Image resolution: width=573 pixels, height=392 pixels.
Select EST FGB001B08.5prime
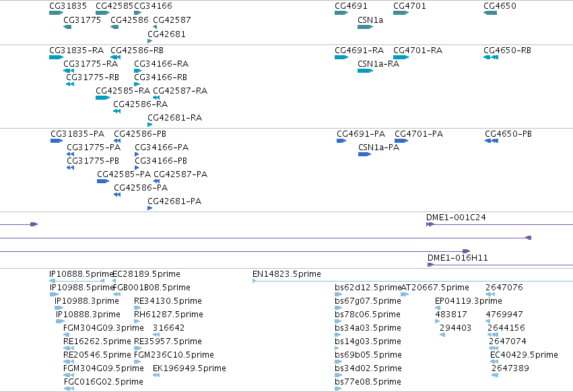coord(151,288)
